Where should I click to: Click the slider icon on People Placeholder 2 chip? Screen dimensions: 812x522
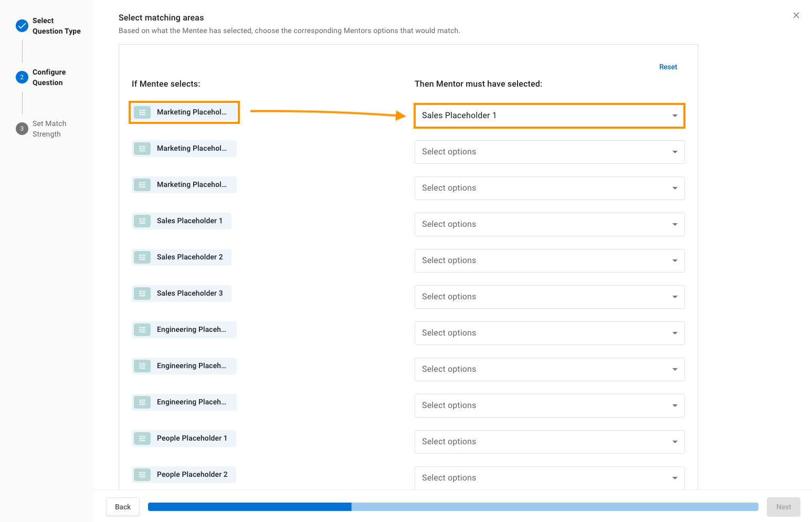point(142,475)
